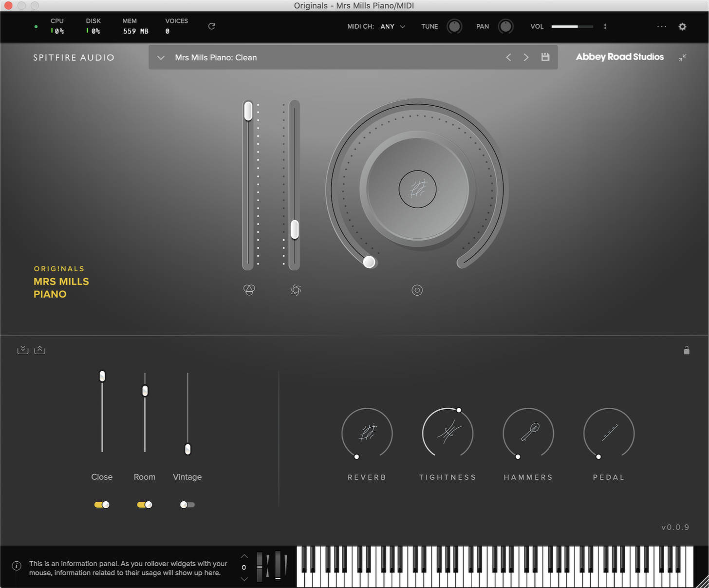Shift the keyboard octave down

(244, 579)
